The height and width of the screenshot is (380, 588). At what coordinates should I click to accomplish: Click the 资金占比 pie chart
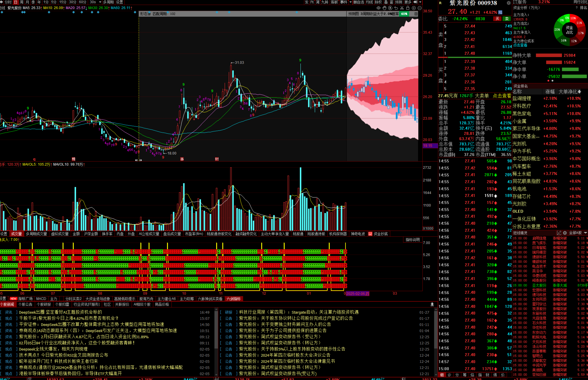569,30
